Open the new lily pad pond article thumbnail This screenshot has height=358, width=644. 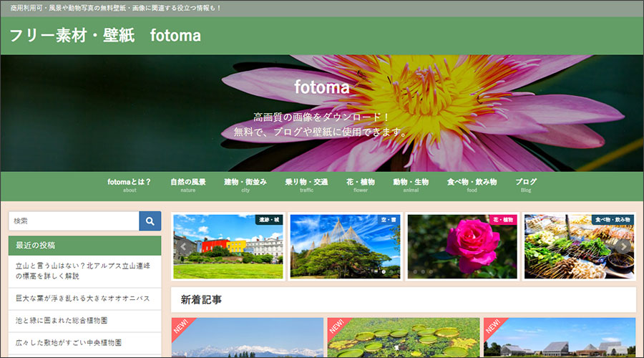pyautogui.click(x=404, y=338)
